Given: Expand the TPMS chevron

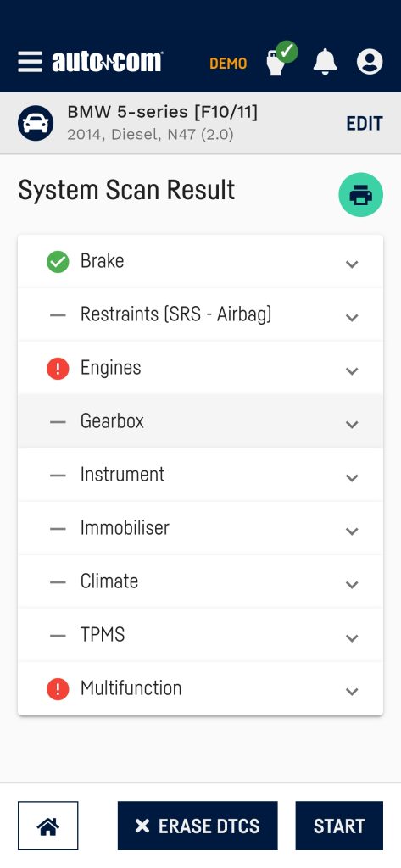Looking at the screenshot, I should (352, 637).
